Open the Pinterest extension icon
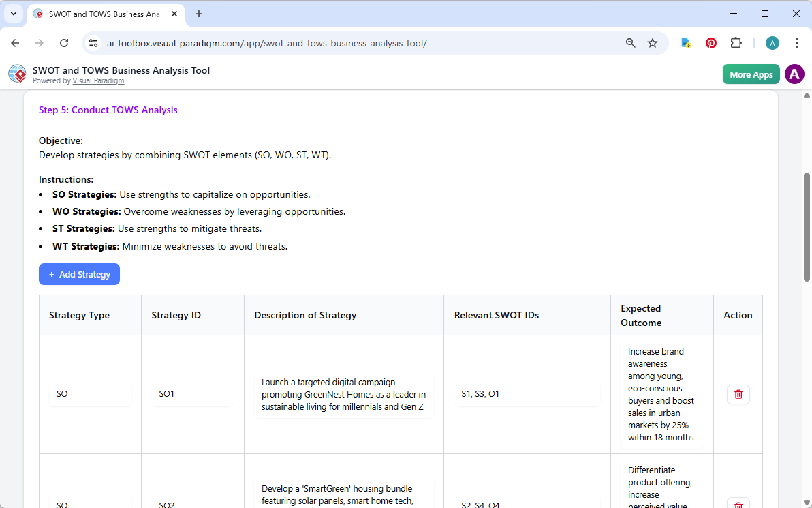The image size is (812, 508). click(x=710, y=42)
